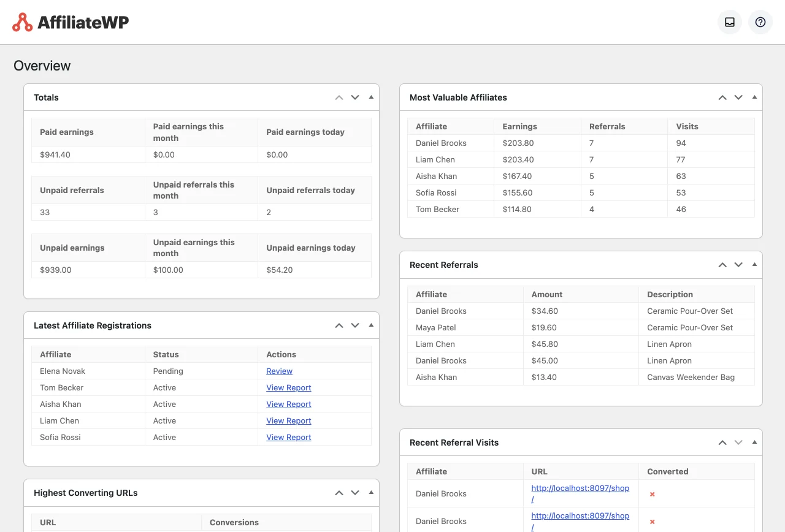Move Recent Referral Visits panel down
This screenshot has height=532, width=785.
point(738,443)
